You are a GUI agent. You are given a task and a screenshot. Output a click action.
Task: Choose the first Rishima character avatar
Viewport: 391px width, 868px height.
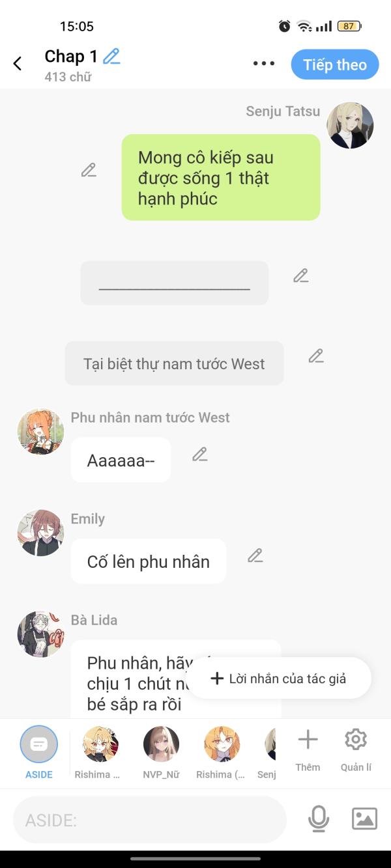point(100,752)
